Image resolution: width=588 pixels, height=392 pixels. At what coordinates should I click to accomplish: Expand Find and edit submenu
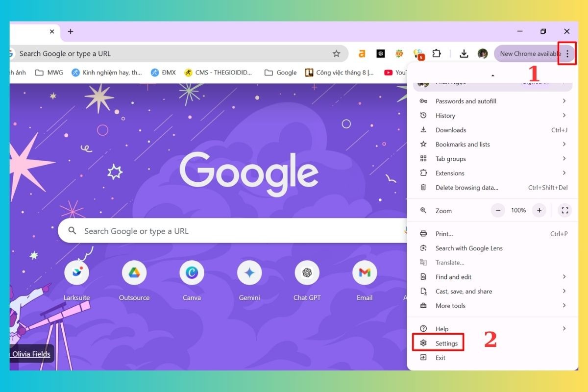[x=492, y=277]
